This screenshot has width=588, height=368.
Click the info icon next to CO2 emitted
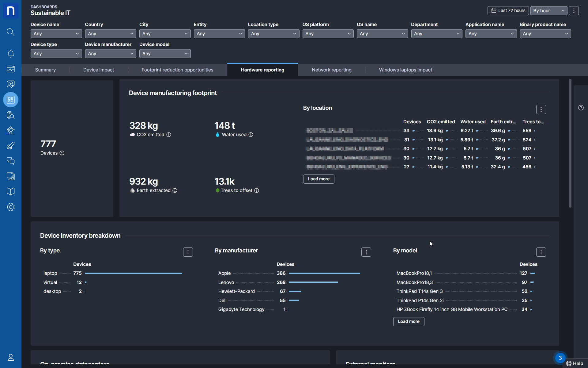click(x=169, y=135)
